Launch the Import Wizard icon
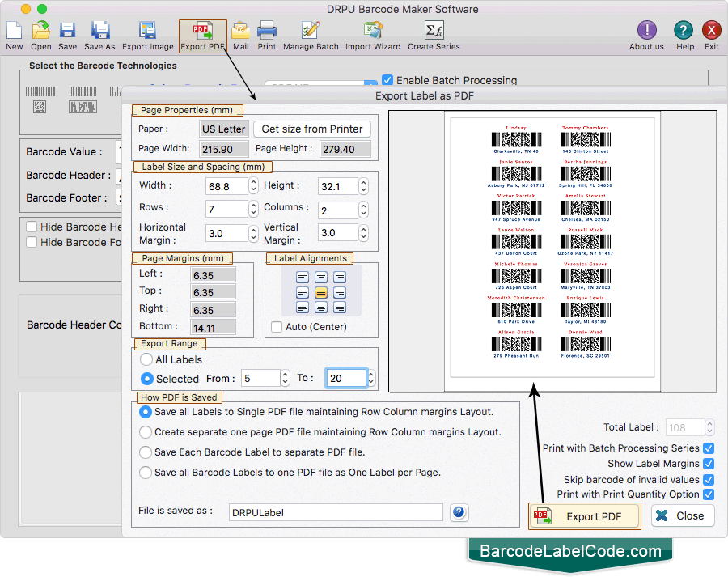Viewport: 728px width, 577px height. [373, 36]
